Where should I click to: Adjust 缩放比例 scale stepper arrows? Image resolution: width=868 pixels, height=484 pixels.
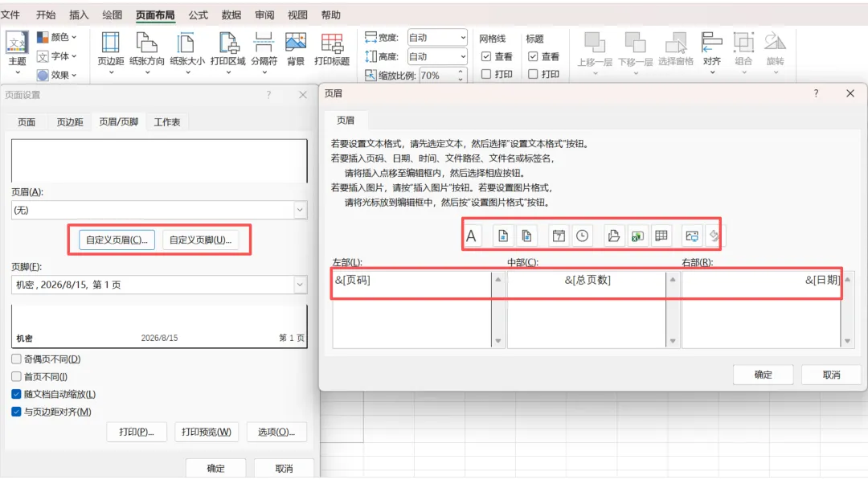point(461,76)
